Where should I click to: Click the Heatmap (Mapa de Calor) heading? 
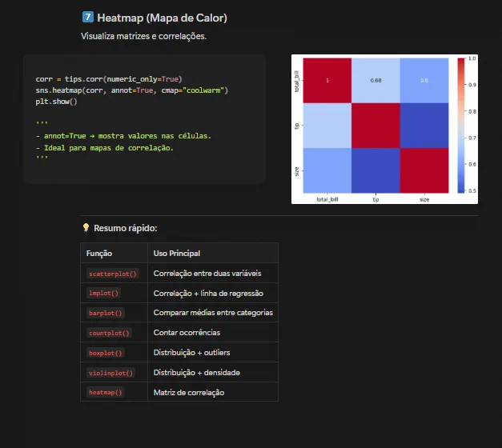[x=162, y=18]
